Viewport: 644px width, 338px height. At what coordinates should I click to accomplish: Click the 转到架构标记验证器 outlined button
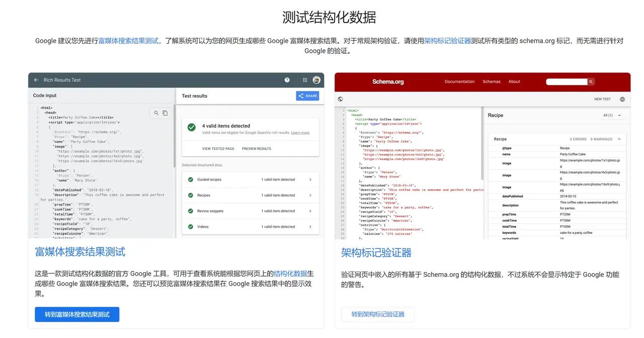378,314
